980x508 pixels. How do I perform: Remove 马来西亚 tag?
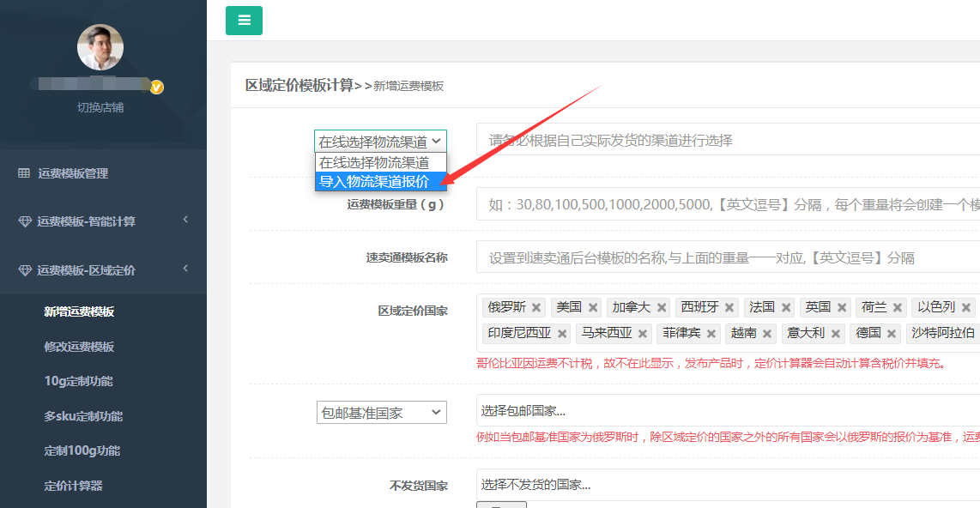coord(643,334)
